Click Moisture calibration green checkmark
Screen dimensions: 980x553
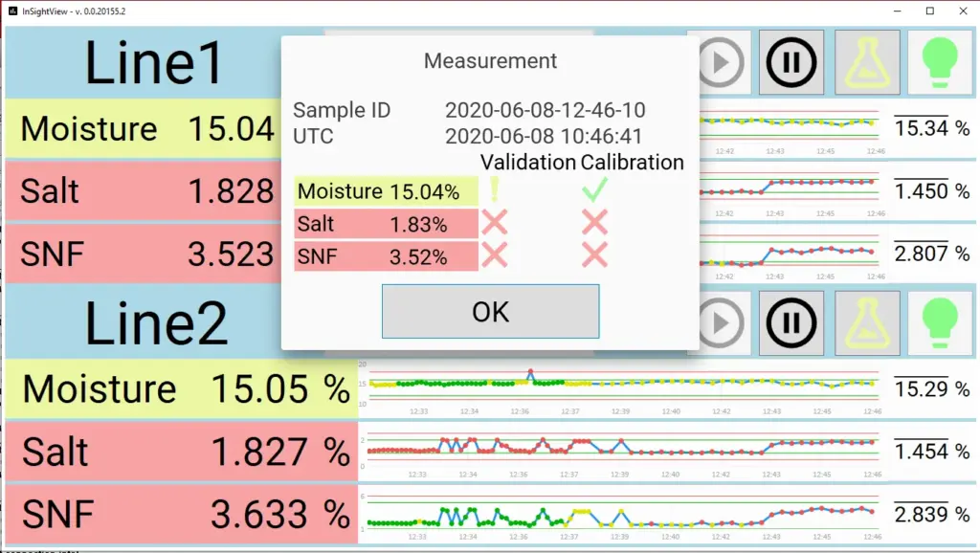coord(594,189)
